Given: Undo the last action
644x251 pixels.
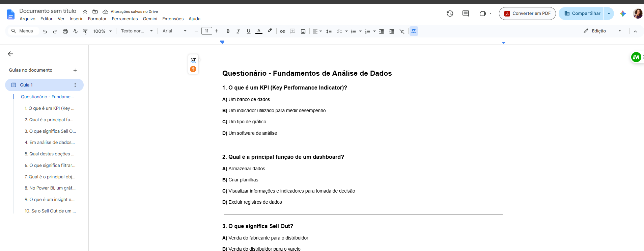Looking at the screenshot, I should (x=45, y=31).
